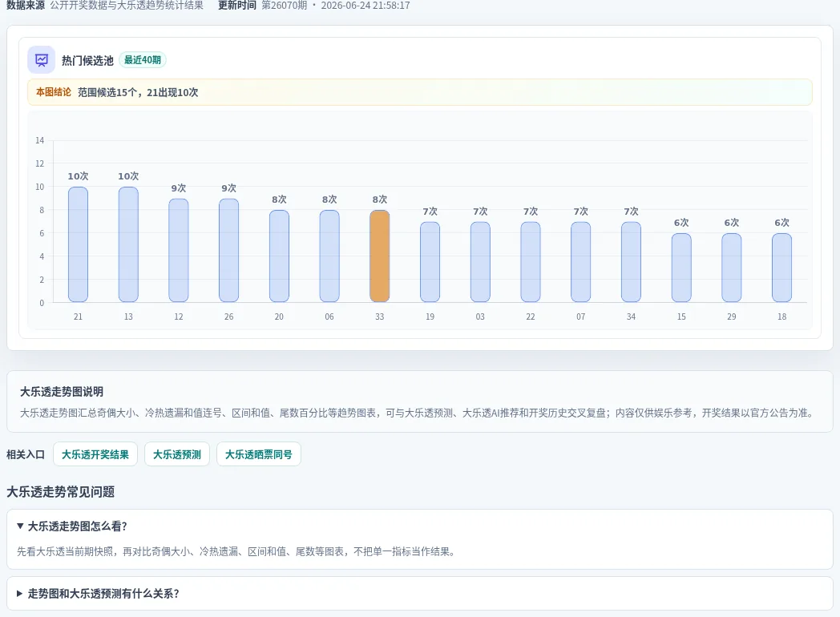Click the bar for number 13
Image resolution: width=840 pixels, height=617 pixels.
coord(128,244)
